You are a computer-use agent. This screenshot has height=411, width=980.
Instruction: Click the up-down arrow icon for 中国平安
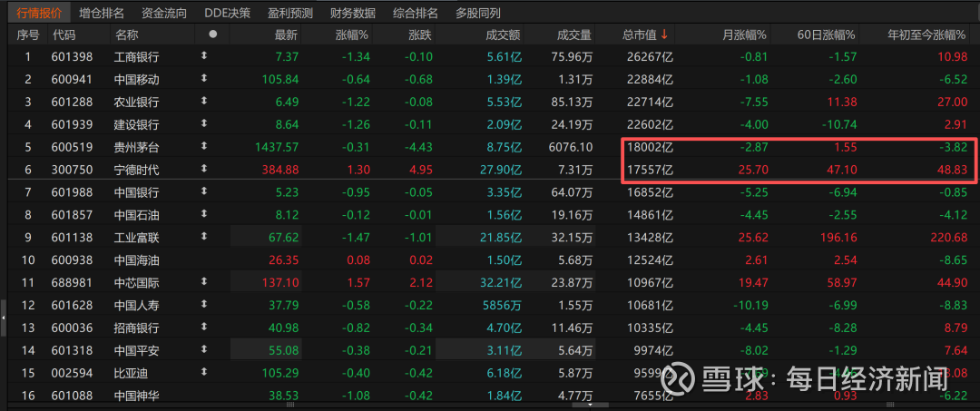point(204,350)
